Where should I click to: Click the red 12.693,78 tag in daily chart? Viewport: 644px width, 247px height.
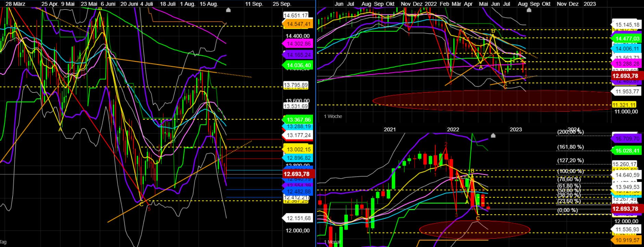[x=298, y=174]
